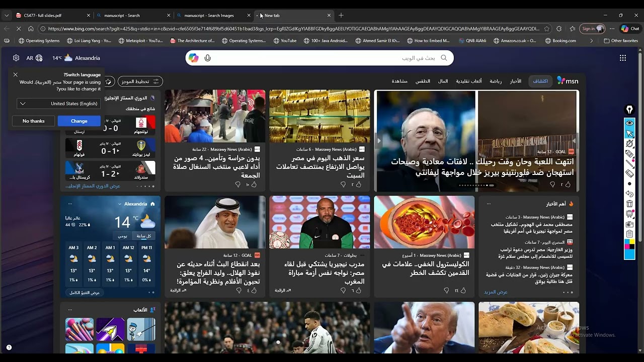Viewport: 644px width, 362px height.
Task: Open the tab actions menu arrow
Action: (x=7, y=16)
